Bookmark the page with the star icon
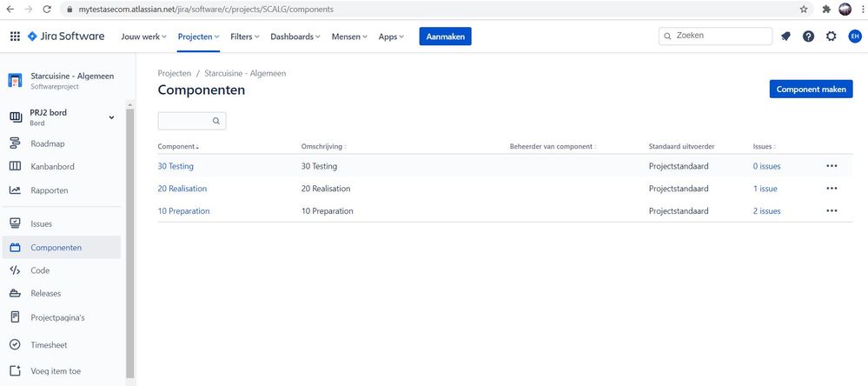This screenshot has width=868, height=386. point(804,10)
